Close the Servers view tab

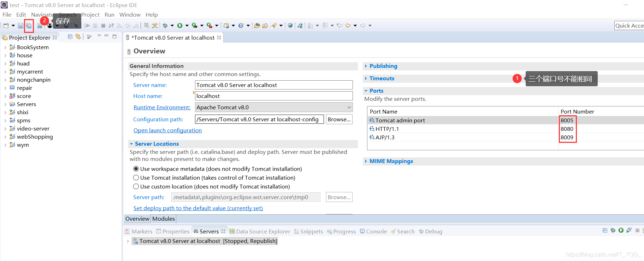pyautogui.click(x=223, y=231)
